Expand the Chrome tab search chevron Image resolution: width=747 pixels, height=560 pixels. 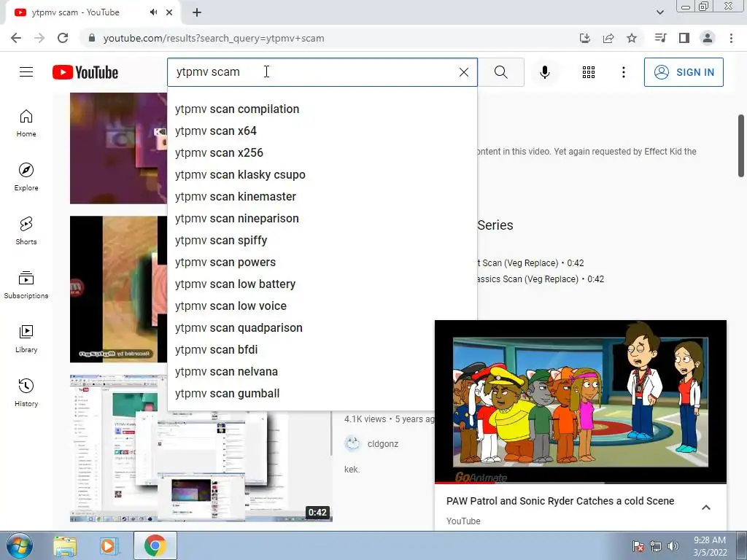(x=659, y=12)
